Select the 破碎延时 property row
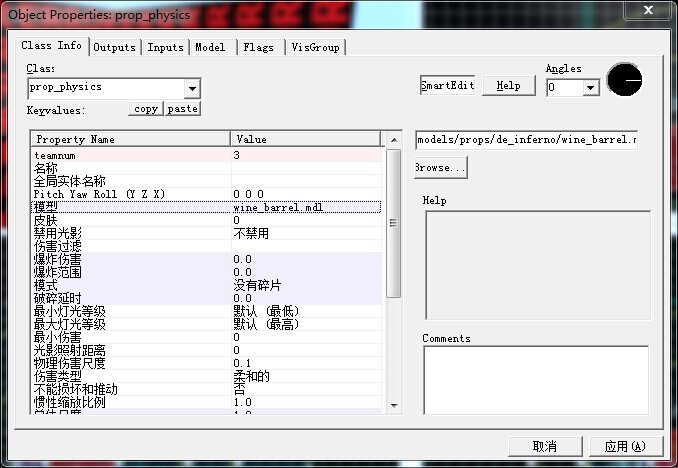 point(208,298)
